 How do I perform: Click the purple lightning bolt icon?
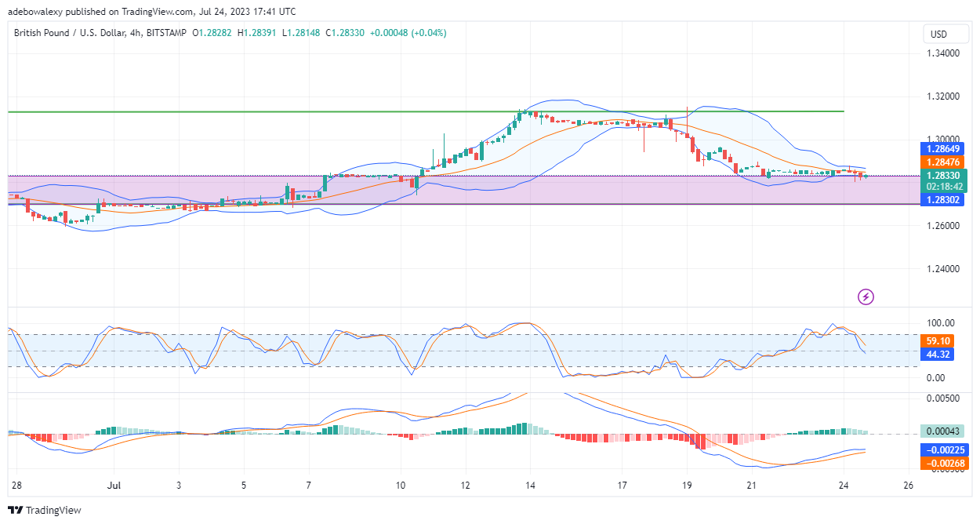pyautogui.click(x=866, y=297)
